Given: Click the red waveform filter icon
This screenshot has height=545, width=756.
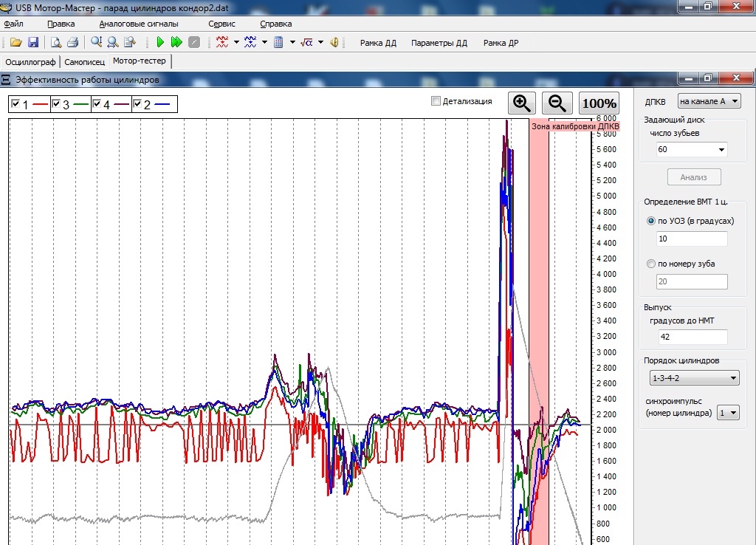Looking at the screenshot, I should [222, 42].
